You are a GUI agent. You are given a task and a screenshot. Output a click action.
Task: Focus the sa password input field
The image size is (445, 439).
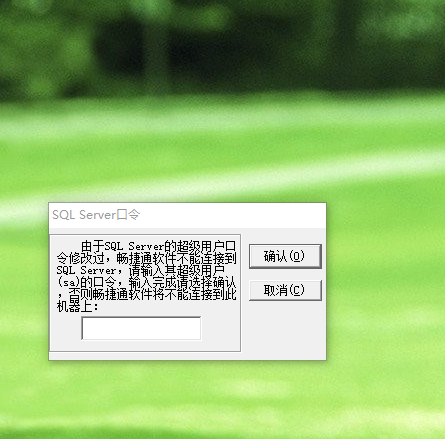[141, 328]
